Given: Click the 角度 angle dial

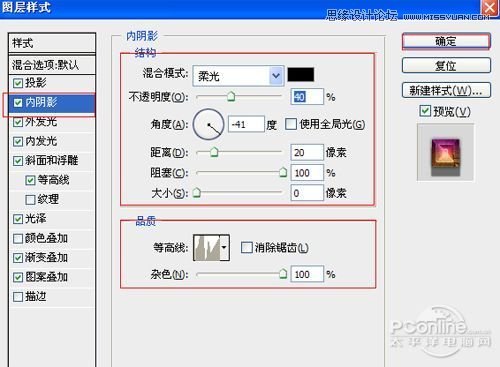Looking at the screenshot, I should tap(208, 124).
